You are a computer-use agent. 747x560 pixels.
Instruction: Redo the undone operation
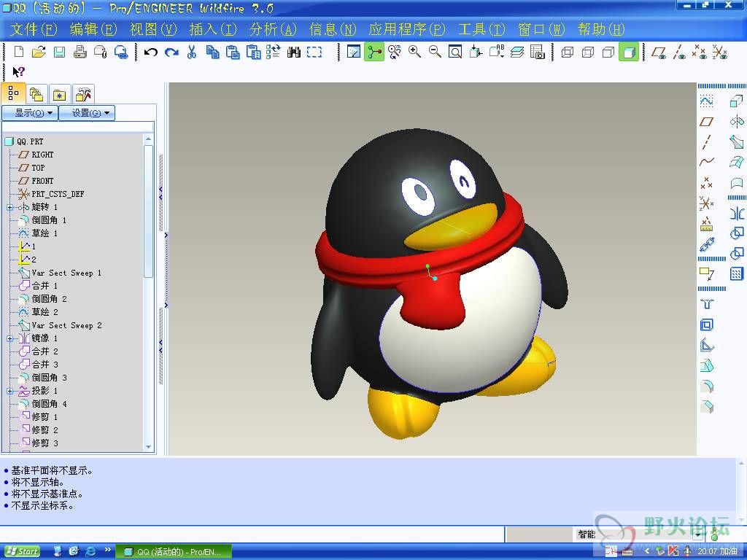(x=171, y=52)
